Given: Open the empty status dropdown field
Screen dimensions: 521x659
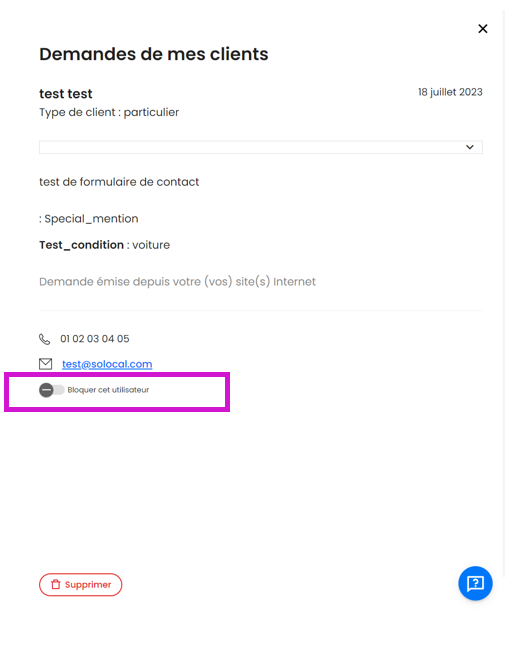Looking at the screenshot, I should point(261,147).
